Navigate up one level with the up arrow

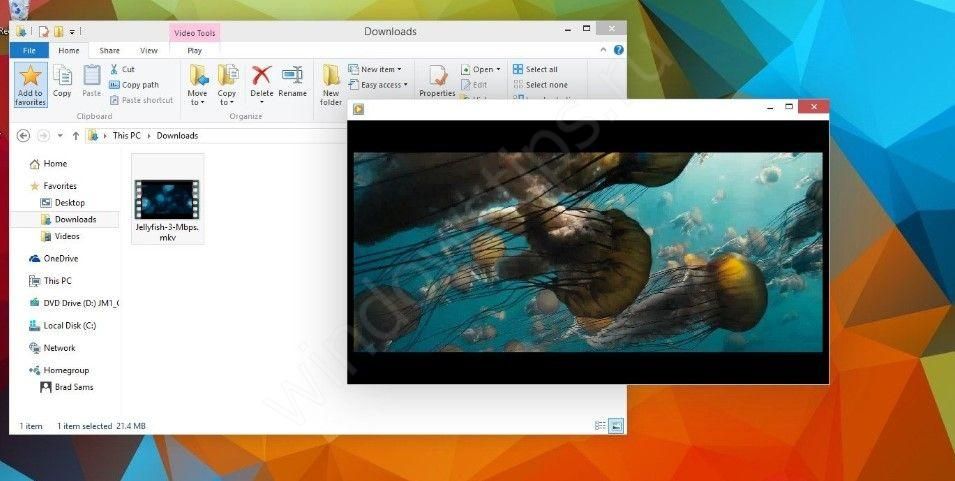[75, 135]
